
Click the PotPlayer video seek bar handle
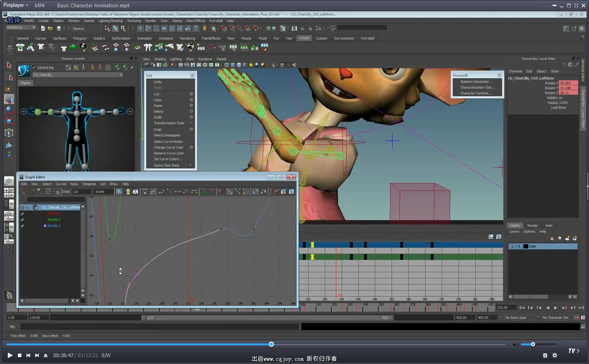tap(271, 344)
